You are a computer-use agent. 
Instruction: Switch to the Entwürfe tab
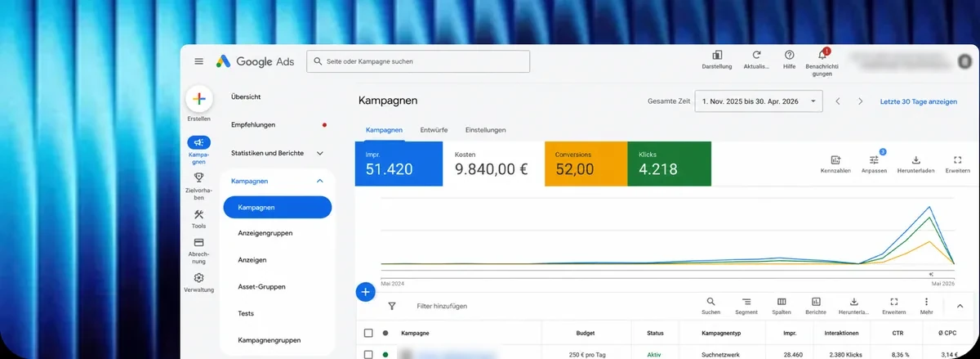(x=434, y=130)
